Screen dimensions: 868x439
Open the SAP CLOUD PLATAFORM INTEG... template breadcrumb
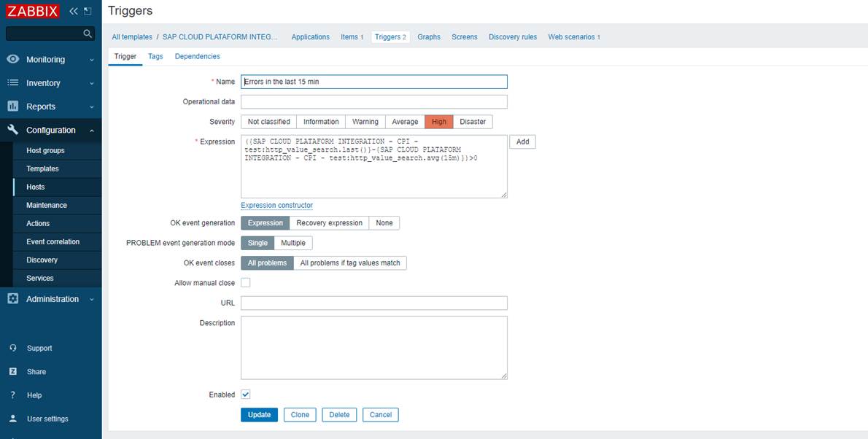pyautogui.click(x=220, y=37)
